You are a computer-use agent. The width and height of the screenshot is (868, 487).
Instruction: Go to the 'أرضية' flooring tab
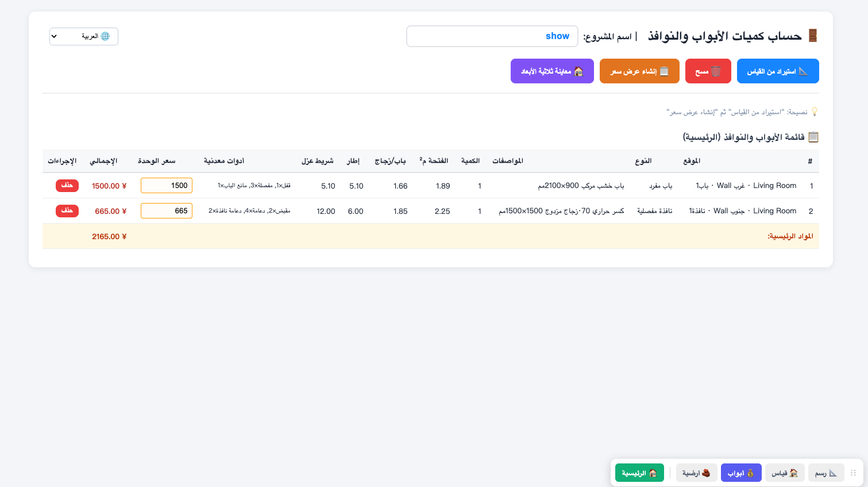(697, 473)
